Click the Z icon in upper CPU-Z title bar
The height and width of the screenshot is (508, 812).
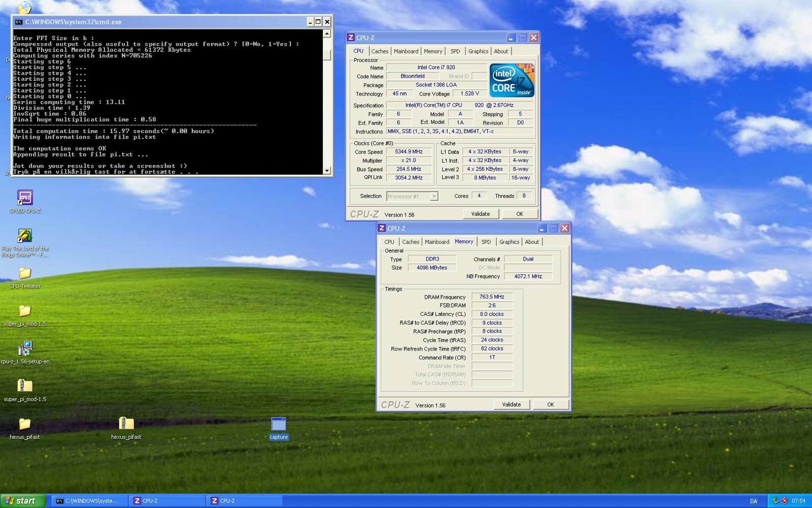pos(351,38)
